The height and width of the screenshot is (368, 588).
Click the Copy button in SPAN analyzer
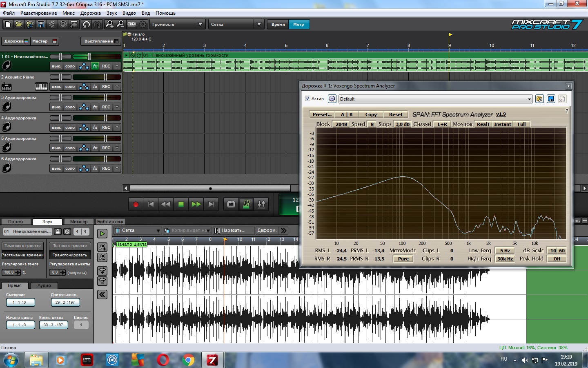click(371, 114)
